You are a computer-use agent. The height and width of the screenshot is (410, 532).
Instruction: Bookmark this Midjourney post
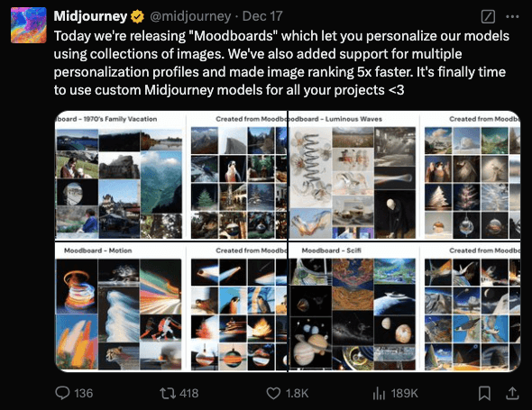tap(484, 394)
